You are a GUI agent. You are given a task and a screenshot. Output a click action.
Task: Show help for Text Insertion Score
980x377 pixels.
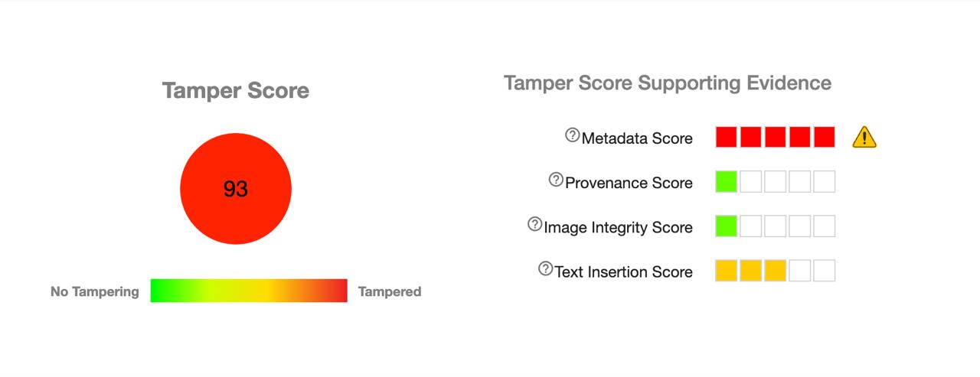pyautogui.click(x=545, y=268)
